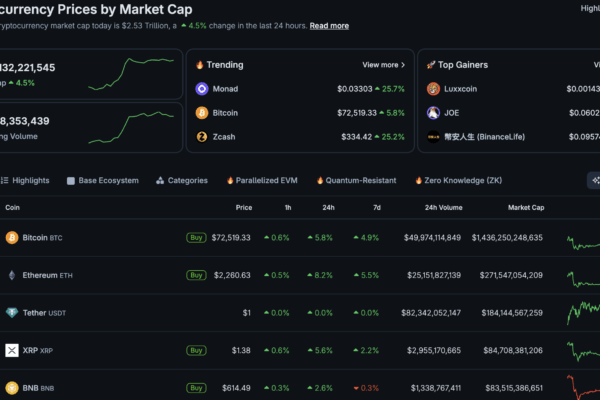Click Buy button next to Ethereum
600x400 pixels.
[x=196, y=275]
